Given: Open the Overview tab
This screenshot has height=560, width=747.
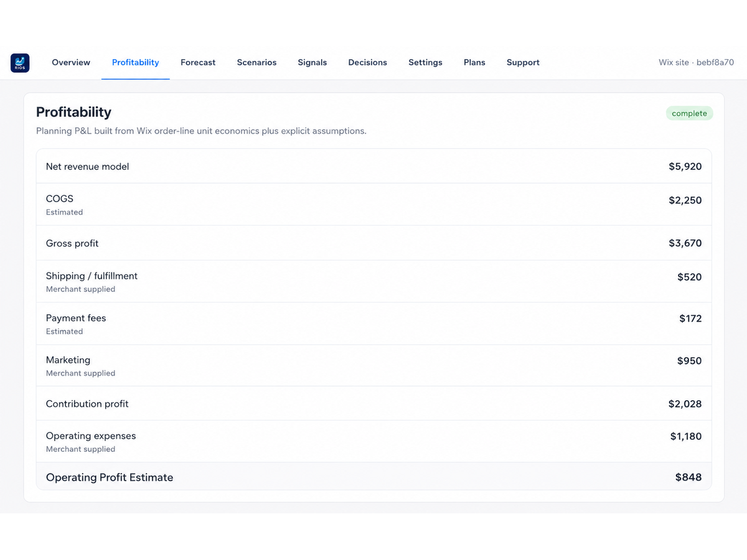Looking at the screenshot, I should point(71,62).
